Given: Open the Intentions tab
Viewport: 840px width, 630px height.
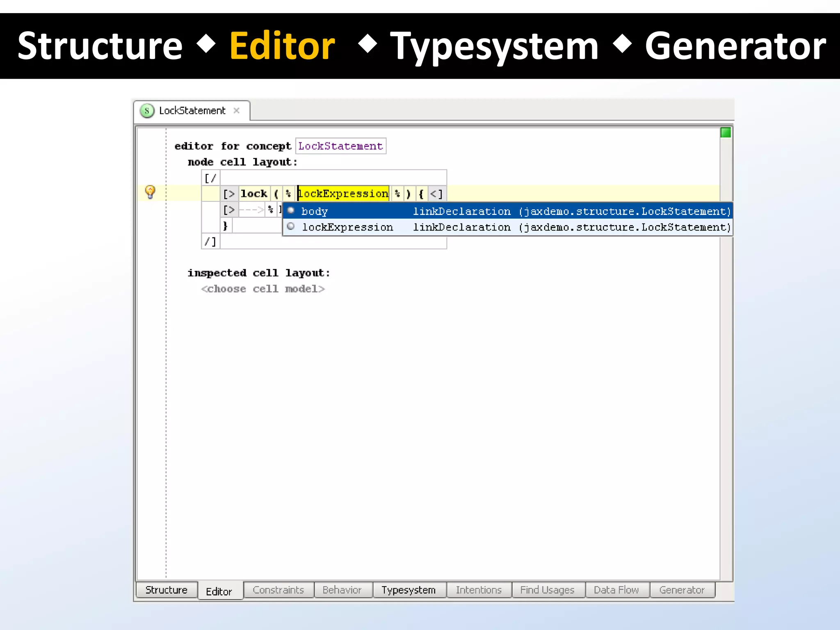Looking at the screenshot, I should (x=479, y=590).
